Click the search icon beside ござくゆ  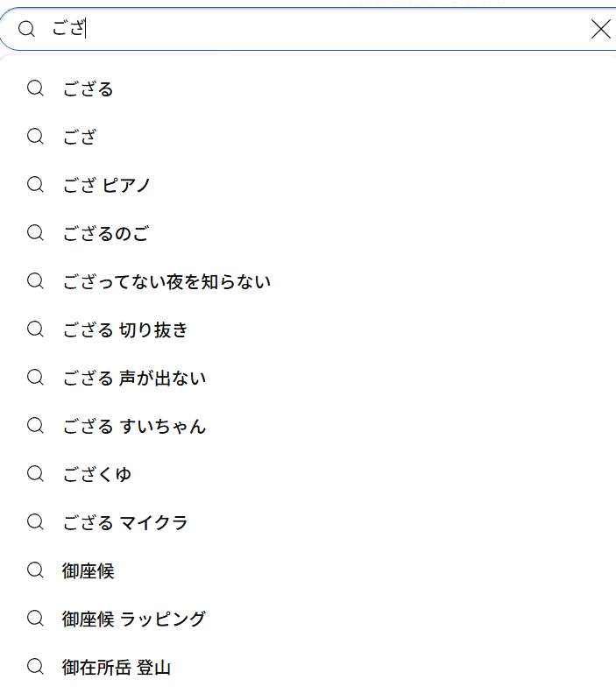tap(35, 473)
